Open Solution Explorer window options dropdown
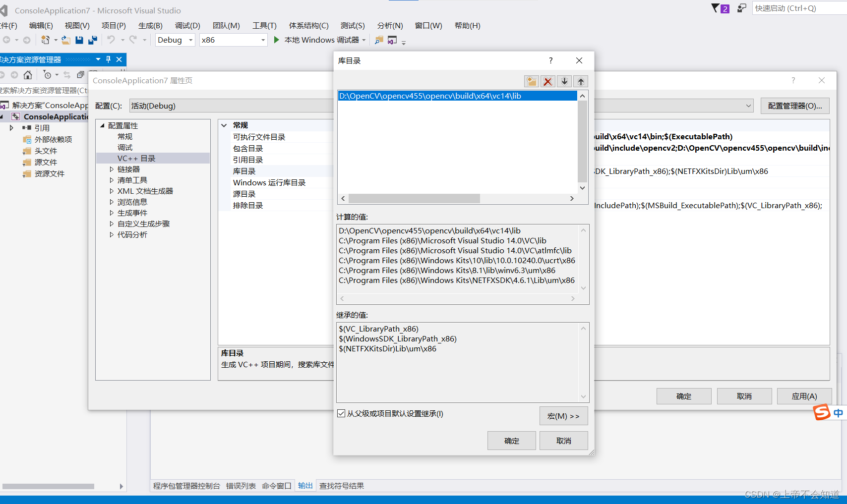Image resolution: width=847 pixels, height=504 pixels. [98, 59]
